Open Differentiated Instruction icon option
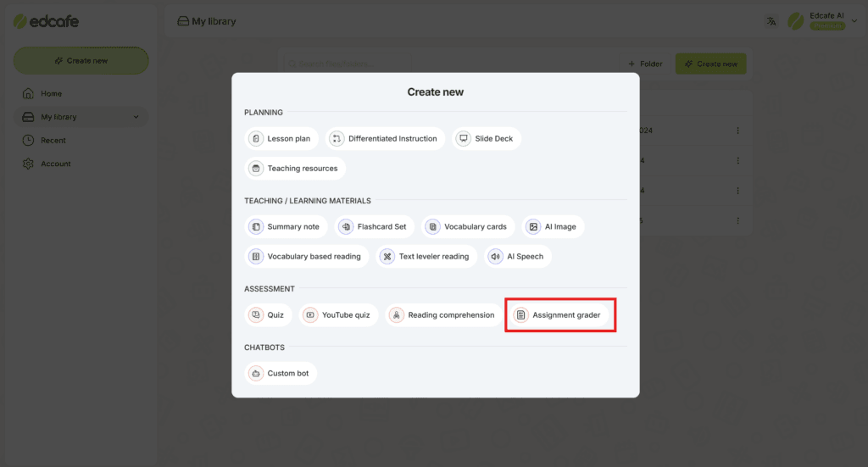The width and height of the screenshot is (868, 467). (x=337, y=138)
